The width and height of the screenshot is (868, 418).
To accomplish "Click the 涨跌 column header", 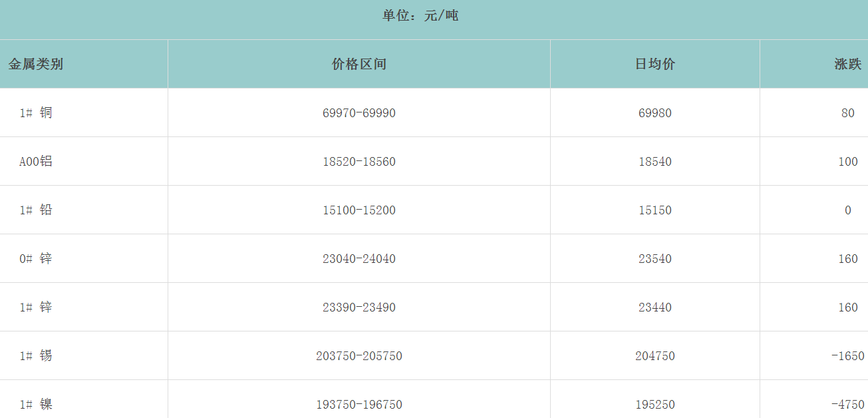I will 847,65.
